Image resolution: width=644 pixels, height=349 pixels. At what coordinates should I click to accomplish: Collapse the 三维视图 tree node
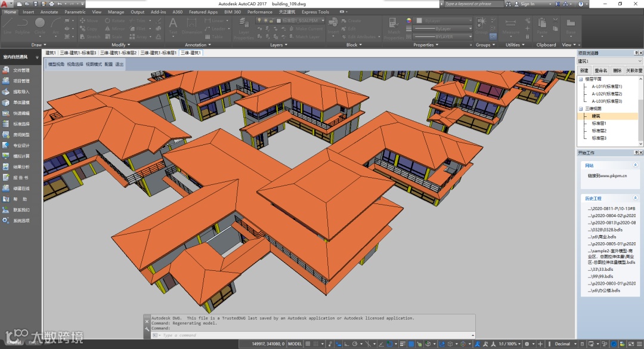(x=581, y=109)
